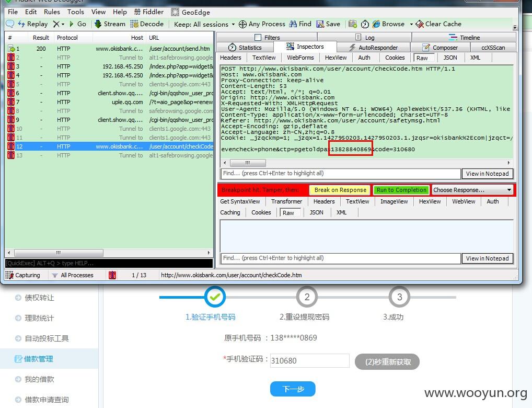Click the session 3 breakpoint icon
The width and height of the screenshot is (532, 408).
pos(11,66)
